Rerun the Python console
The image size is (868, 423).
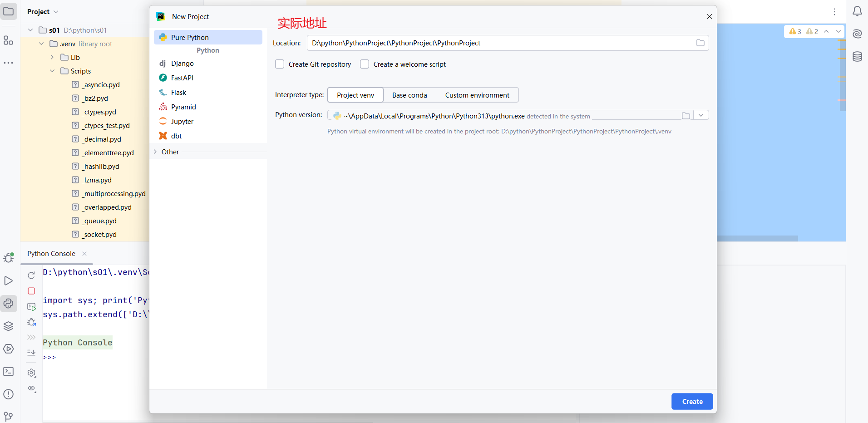31,275
